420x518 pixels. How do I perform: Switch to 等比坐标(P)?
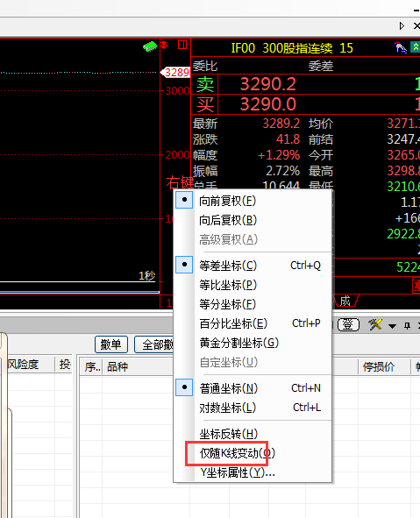[x=253, y=285]
